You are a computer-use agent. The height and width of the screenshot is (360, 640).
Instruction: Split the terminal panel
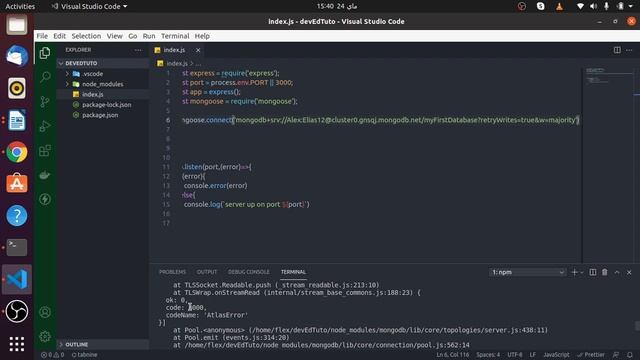pyautogui.click(x=593, y=272)
